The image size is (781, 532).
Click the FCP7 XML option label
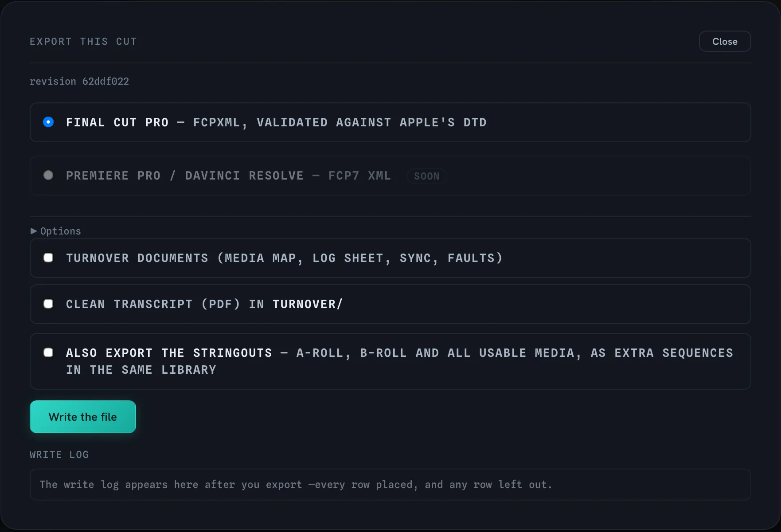[229, 176]
